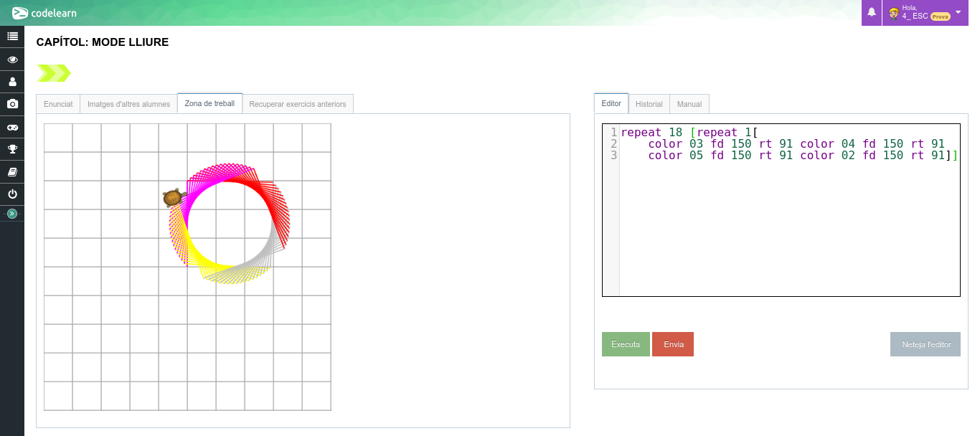Click the eye icon in the sidebar

tap(12, 60)
